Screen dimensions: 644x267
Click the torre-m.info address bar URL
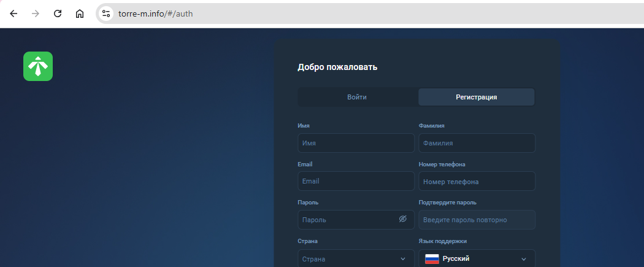(x=156, y=14)
